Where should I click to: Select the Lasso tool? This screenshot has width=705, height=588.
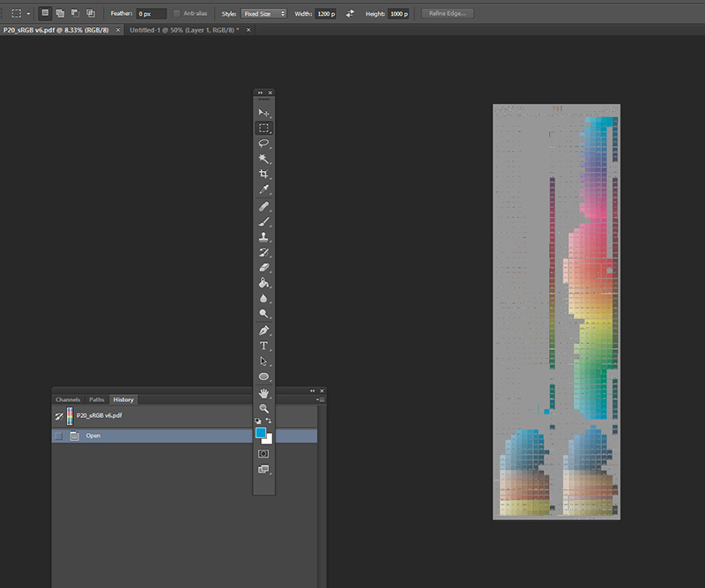click(x=263, y=143)
